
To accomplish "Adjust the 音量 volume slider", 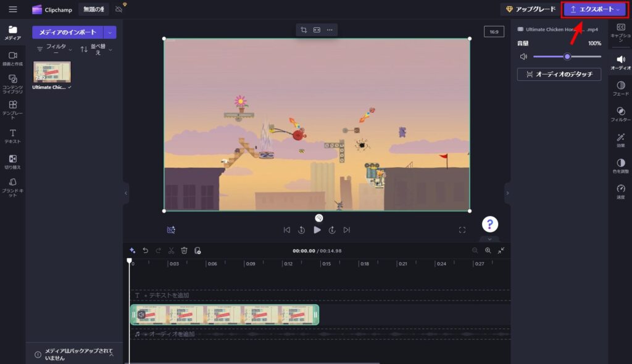I will 568,57.
